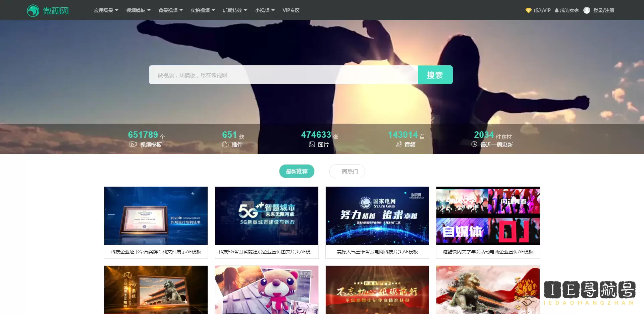Open the 5G智慧城市 template thumbnail
The width and height of the screenshot is (644, 314).
266,216
